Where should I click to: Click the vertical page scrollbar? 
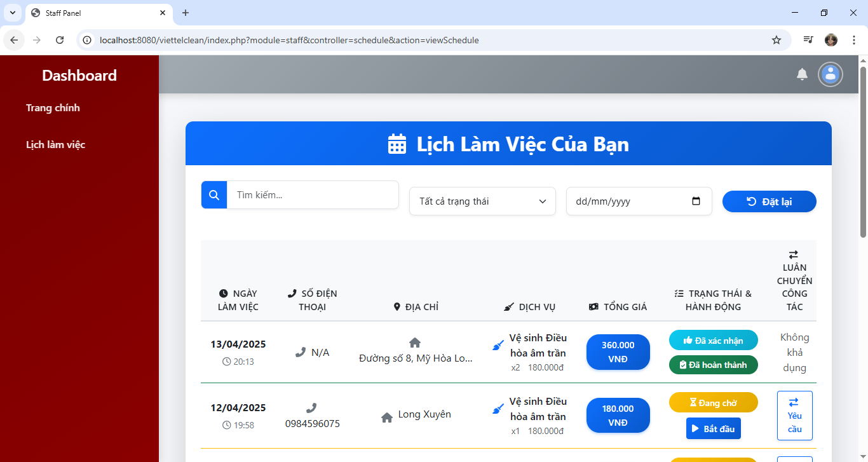863,153
